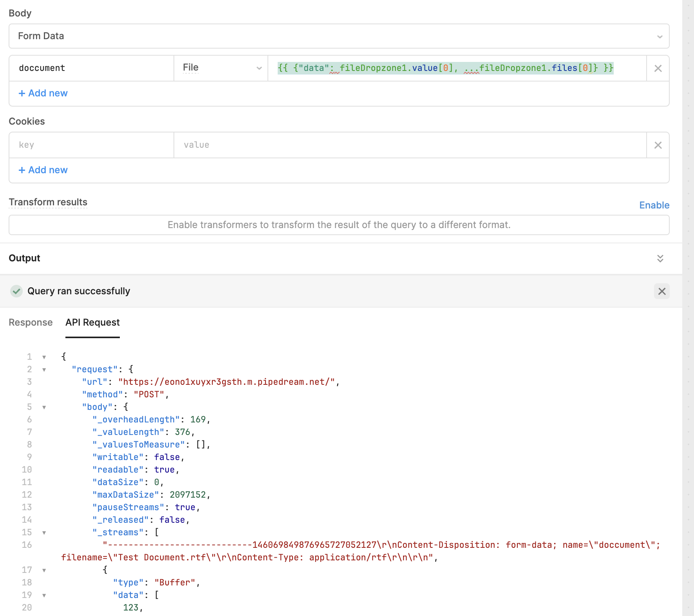Open the File type dropdown
This screenshot has height=616, width=694.
pyautogui.click(x=221, y=68)
